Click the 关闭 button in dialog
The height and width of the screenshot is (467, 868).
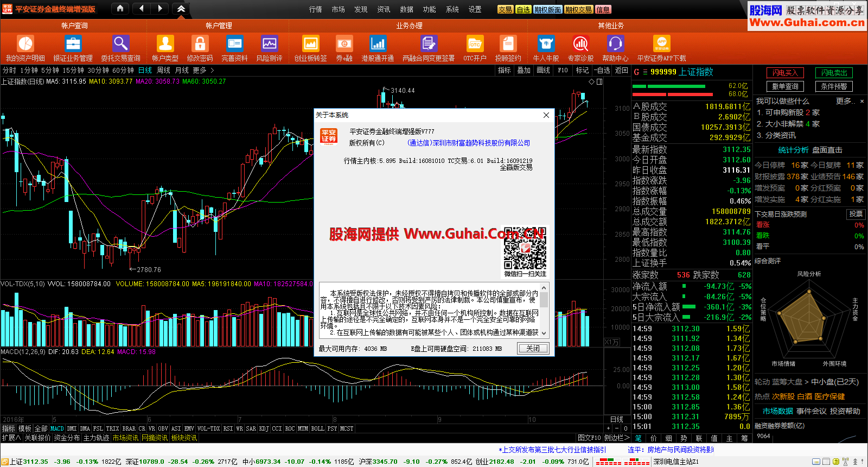(533, 349)
